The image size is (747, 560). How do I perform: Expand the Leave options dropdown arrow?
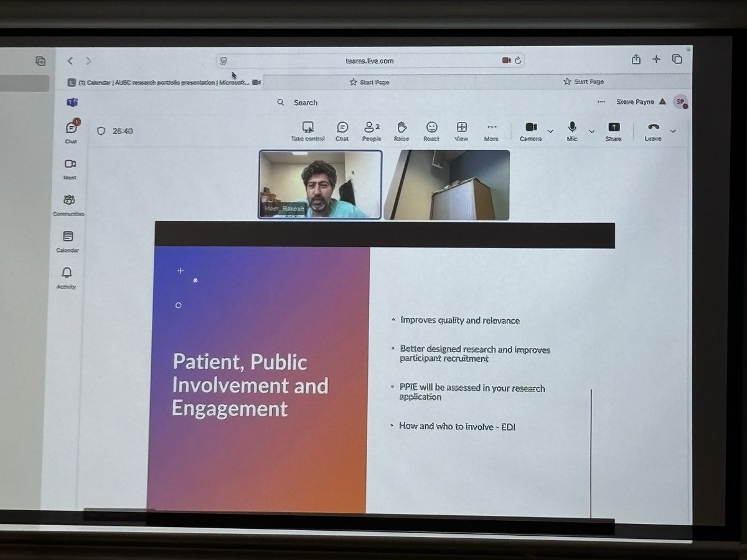672,131
